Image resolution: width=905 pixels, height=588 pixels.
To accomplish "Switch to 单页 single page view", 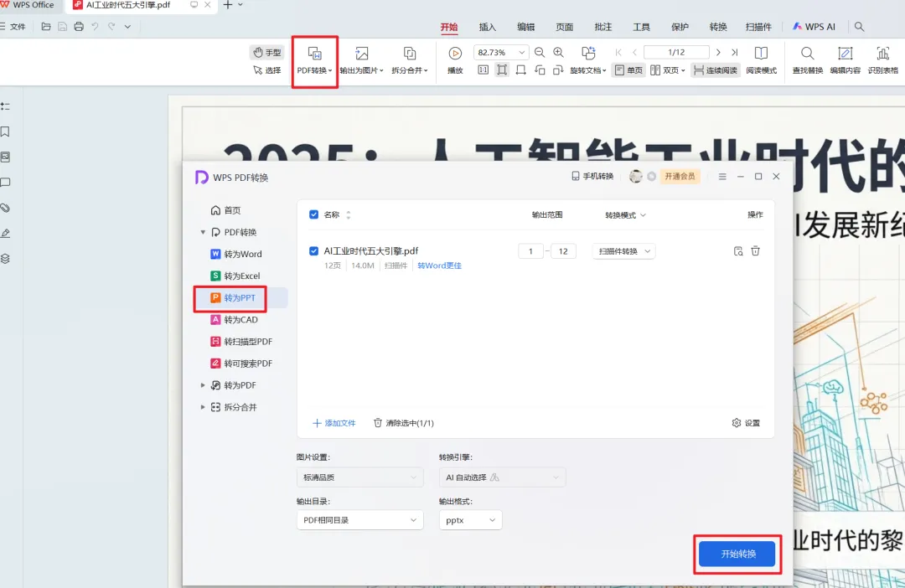I will click(628, 70).
